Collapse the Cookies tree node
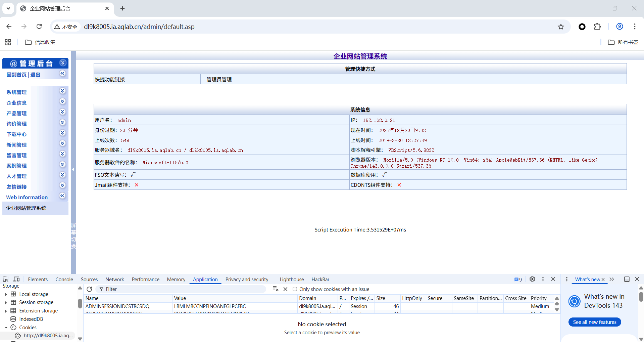 [6, 328]
